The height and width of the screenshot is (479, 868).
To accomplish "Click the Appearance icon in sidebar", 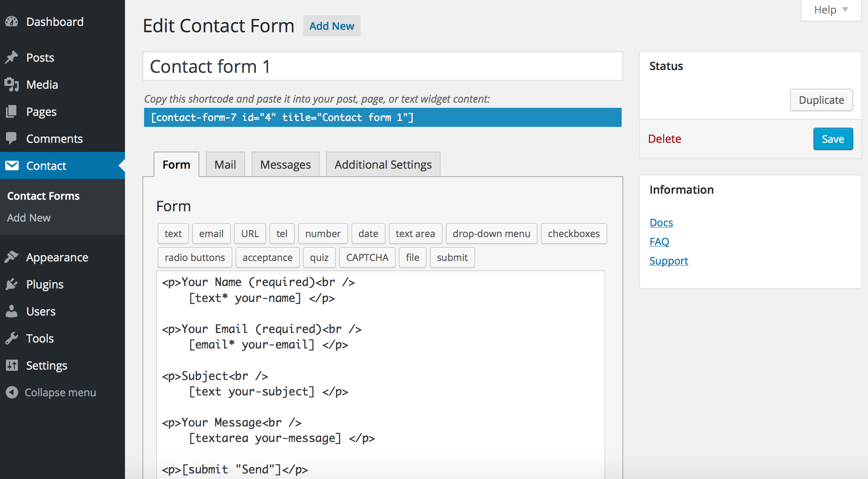I will 12,257.
